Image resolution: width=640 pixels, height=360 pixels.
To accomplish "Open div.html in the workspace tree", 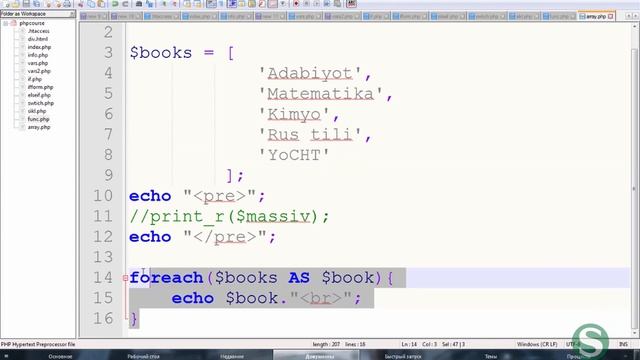I will pyautogui.click(x=38, y=39).
